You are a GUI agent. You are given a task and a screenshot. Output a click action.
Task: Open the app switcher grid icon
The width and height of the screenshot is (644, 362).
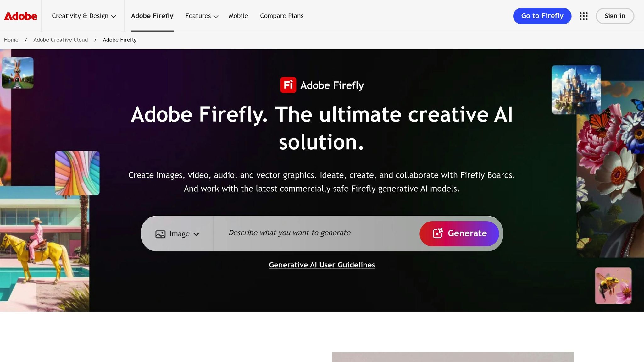pos(583,16)
